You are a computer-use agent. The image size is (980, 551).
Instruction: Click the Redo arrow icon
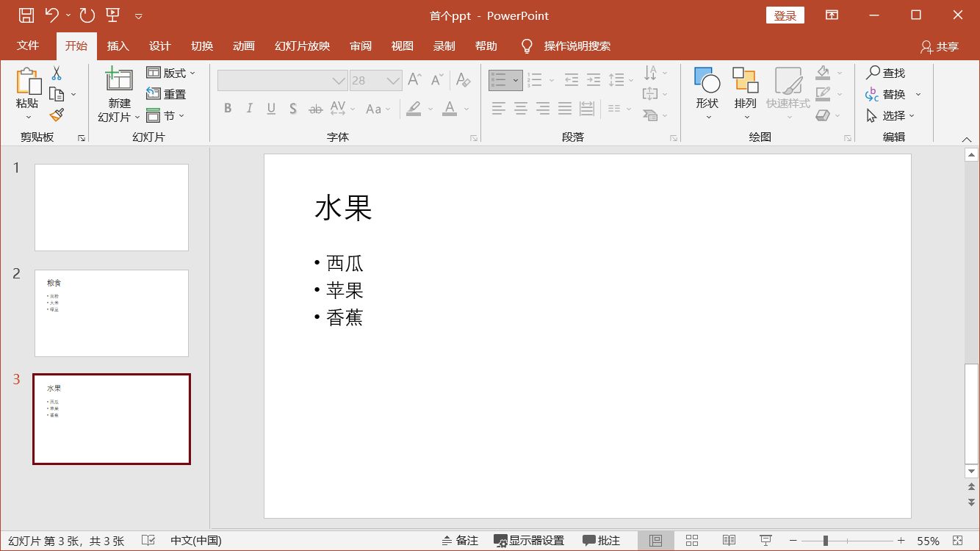(87, 15)
